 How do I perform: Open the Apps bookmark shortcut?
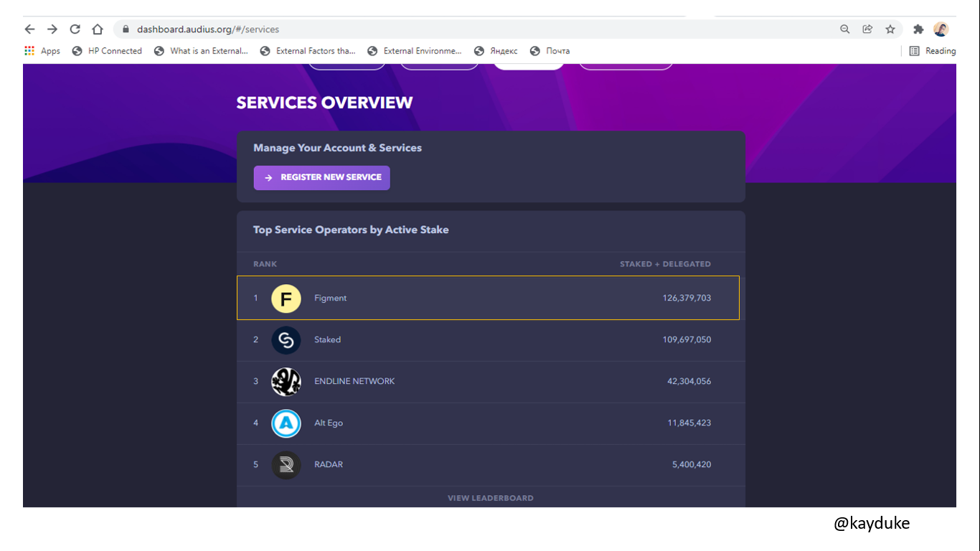(x=42, y=51)
